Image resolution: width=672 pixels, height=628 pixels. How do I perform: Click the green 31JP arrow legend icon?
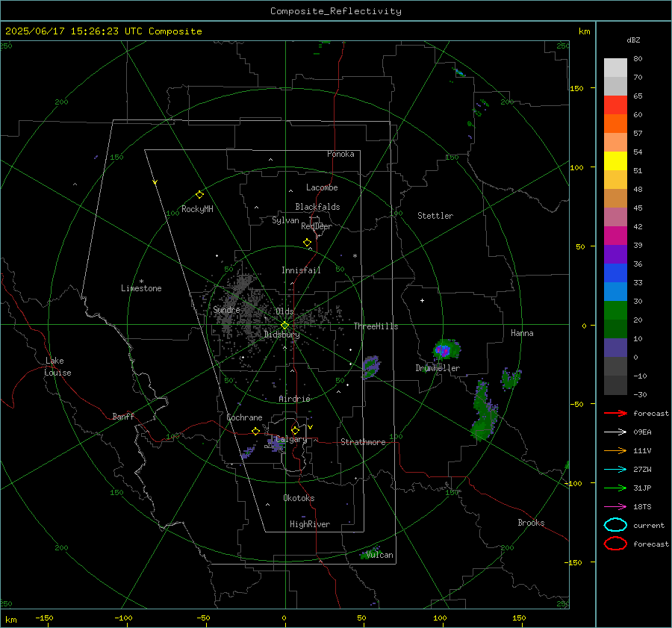(x=615, y=488)
